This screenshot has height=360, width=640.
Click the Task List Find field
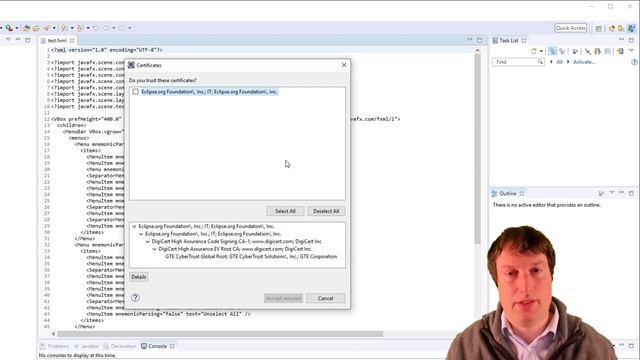coord(518,62)
